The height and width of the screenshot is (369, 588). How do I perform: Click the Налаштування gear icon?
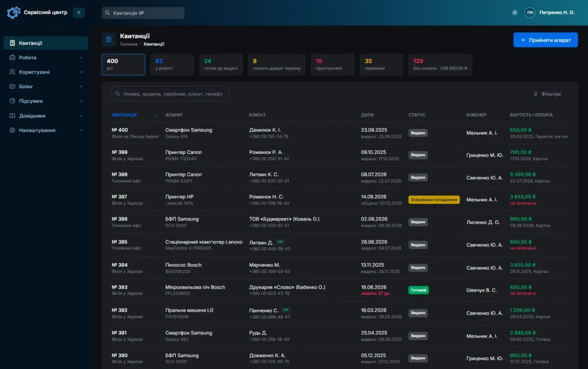[12, 130]
